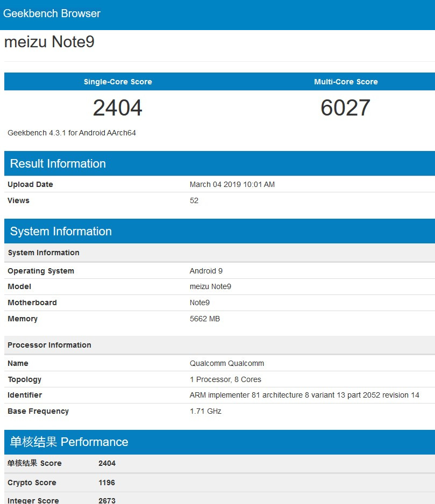Click the Base Frequency label
The height and width of the screenshot is (504, 435).
coord(38,411)
